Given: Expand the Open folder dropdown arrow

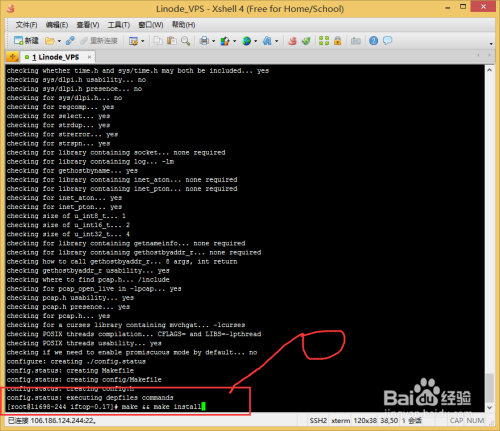Looking at the screenshot, I should pos(59,41).
